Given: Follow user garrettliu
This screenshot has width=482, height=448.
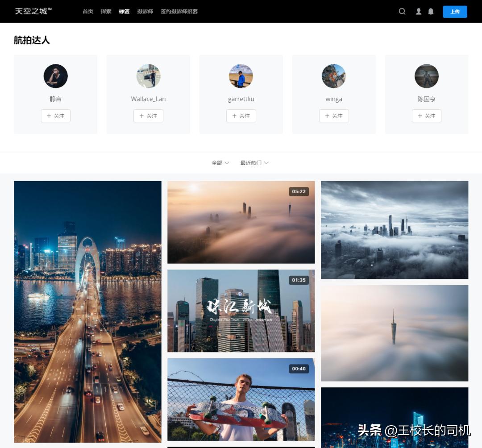Looking at the screenshot, I should pyautogui.click(x=241, y=116).
